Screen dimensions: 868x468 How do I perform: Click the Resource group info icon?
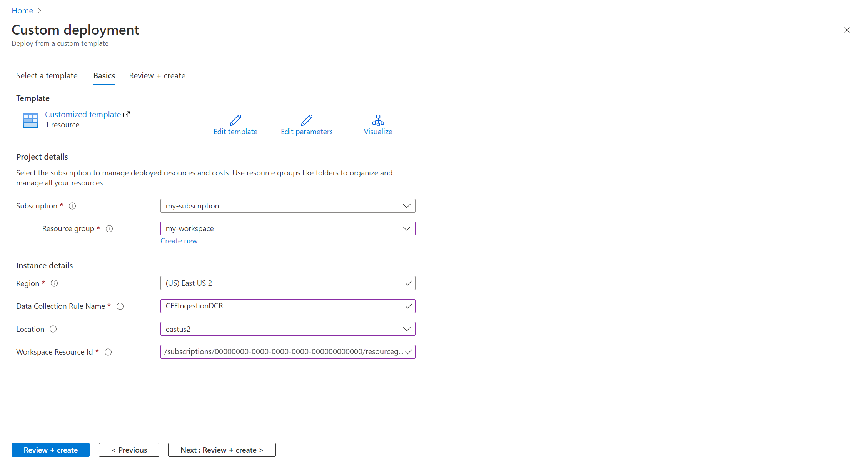click(x=109, y=229)
